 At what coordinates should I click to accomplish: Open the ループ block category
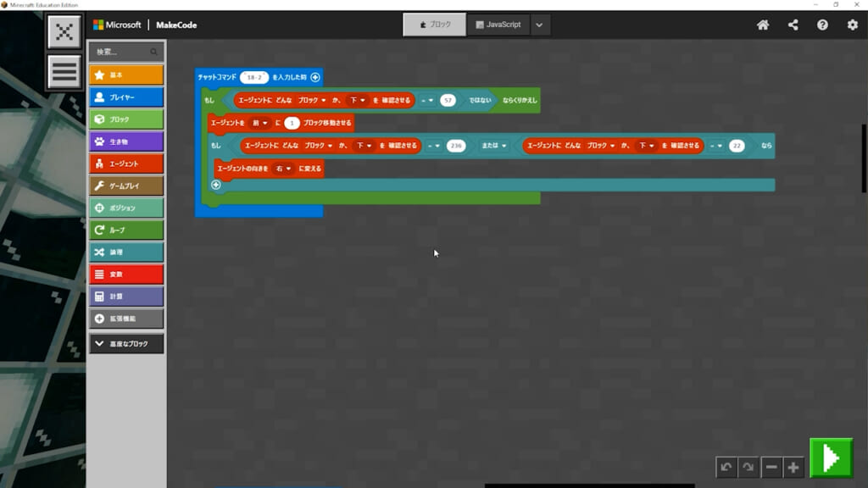pyautogui.click(x=126, y=230)
